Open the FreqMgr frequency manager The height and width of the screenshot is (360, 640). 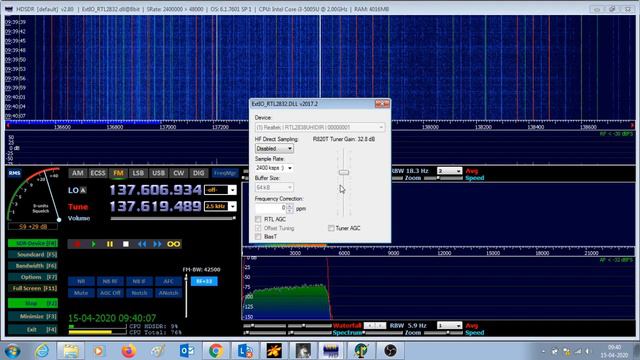click(x=225, y=173)
